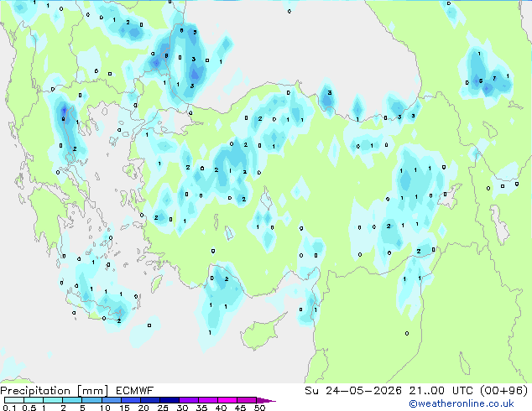Click legend scale label "0.5"

pos(29,408)
